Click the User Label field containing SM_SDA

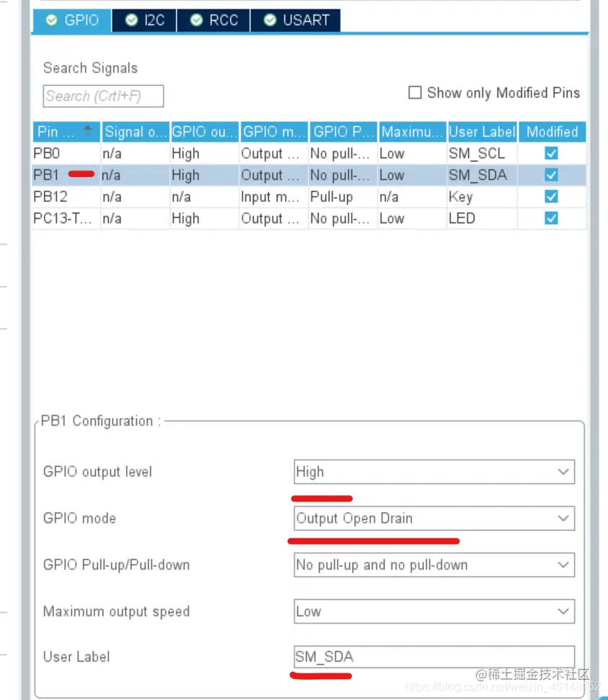point(434,657)
